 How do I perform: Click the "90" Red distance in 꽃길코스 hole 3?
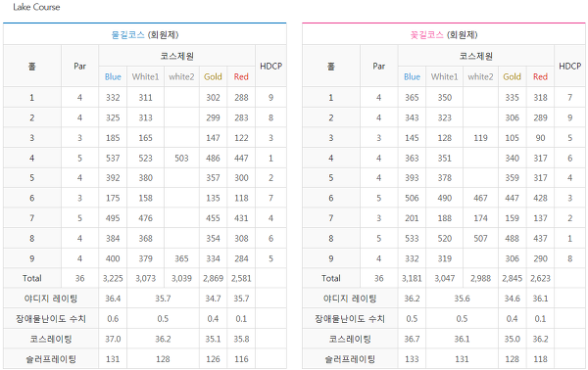point(540,138)
